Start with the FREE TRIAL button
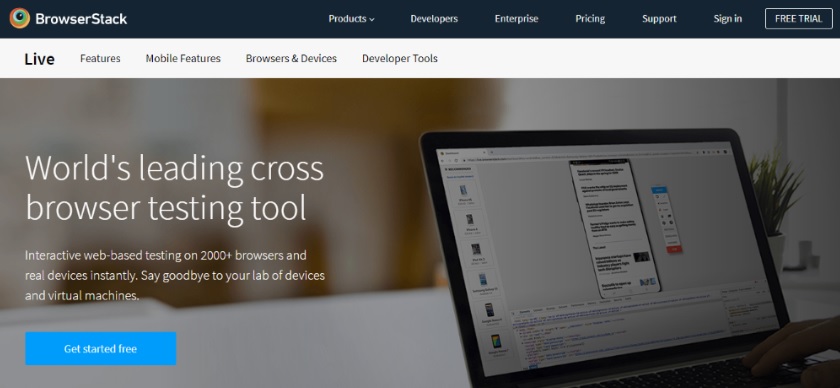 (x=798, y=19)
